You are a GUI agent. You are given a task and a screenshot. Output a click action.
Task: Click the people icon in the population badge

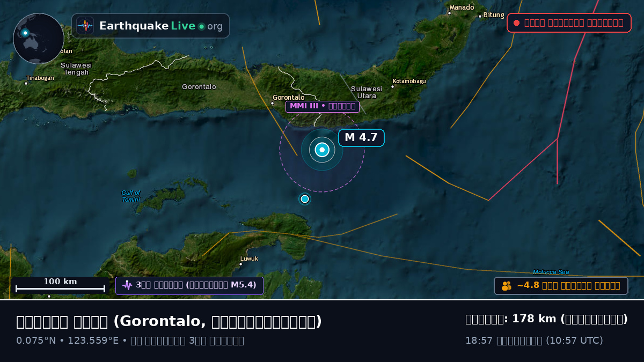(507, 286)
